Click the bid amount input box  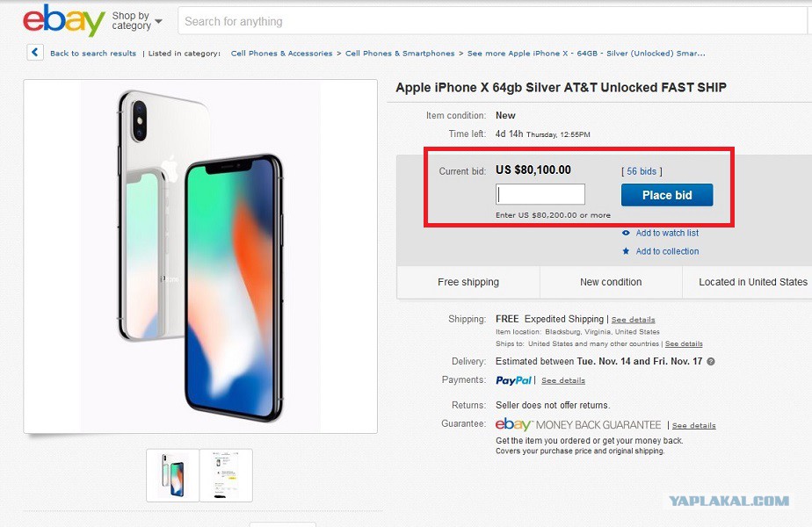point(540,194)
